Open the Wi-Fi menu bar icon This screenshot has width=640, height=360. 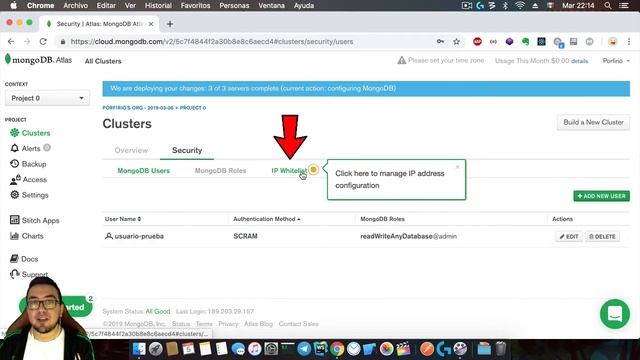coord(520,6)
